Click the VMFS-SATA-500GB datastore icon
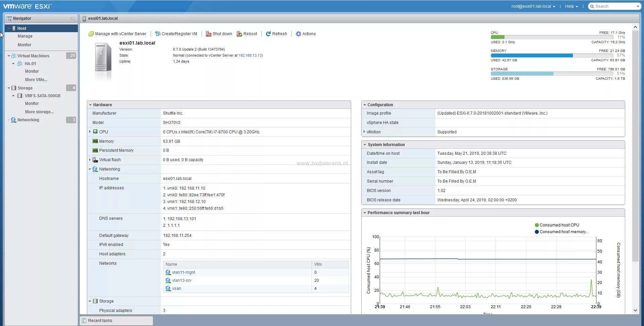The height and width of the screenshot is (326, 644). click(x=20, y=96)
